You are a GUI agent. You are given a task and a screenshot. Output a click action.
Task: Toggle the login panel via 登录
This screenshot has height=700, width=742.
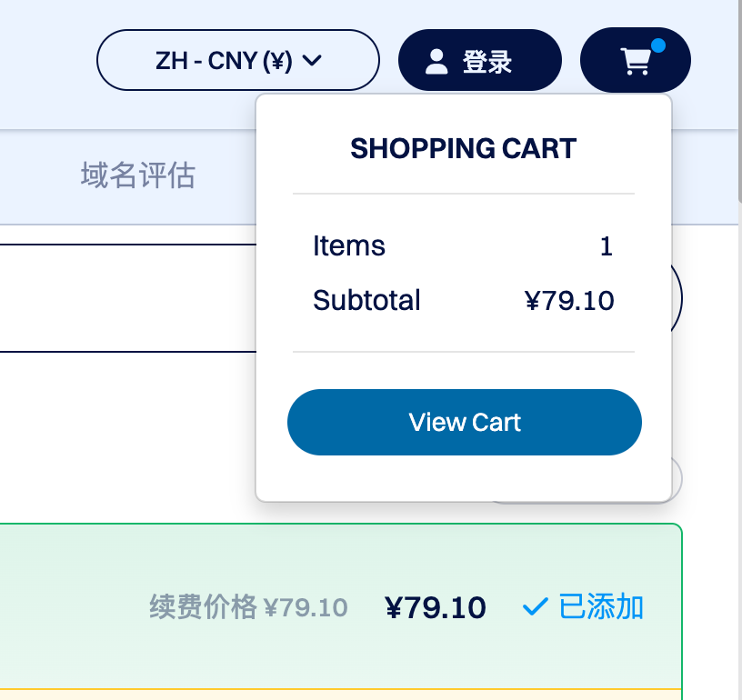480,60
